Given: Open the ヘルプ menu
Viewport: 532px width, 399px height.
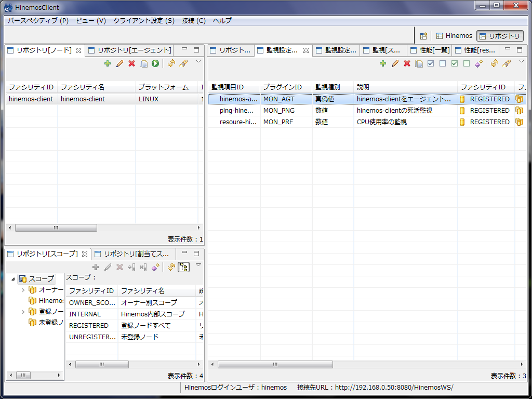Looking at the screenshot, I should [222, 21].
